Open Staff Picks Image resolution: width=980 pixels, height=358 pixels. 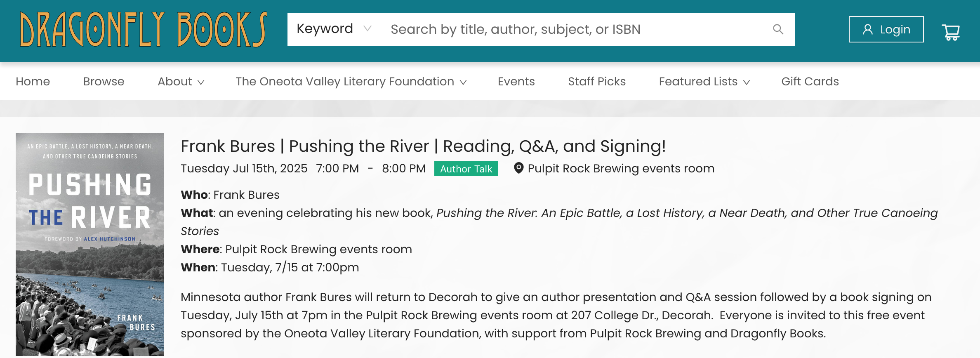point(596,82)
